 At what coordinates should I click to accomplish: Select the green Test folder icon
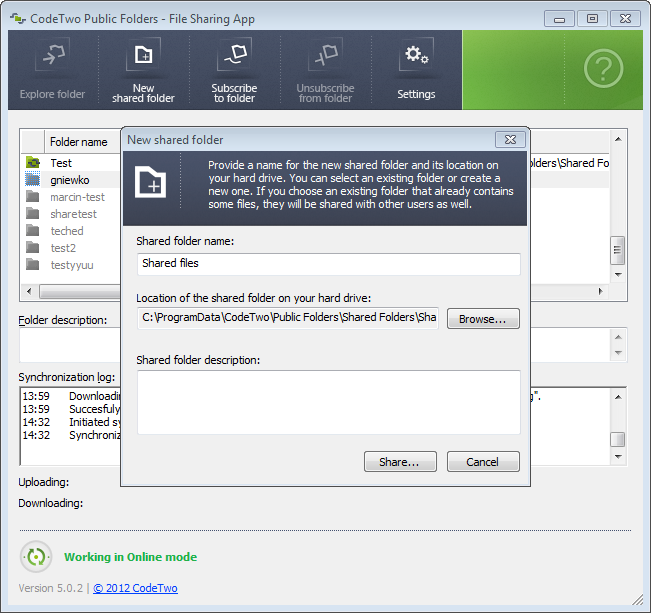tap(33, 162)
